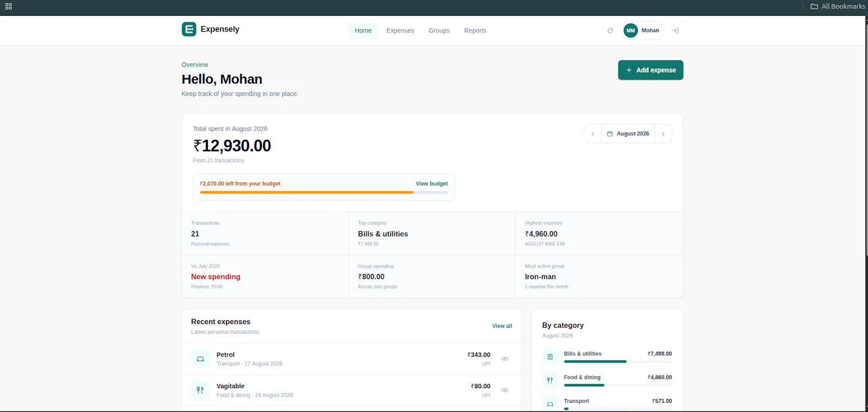The image size is (868, 412).
Task: Open the Vagitable expense name
Action: click(x=231, y=386)
